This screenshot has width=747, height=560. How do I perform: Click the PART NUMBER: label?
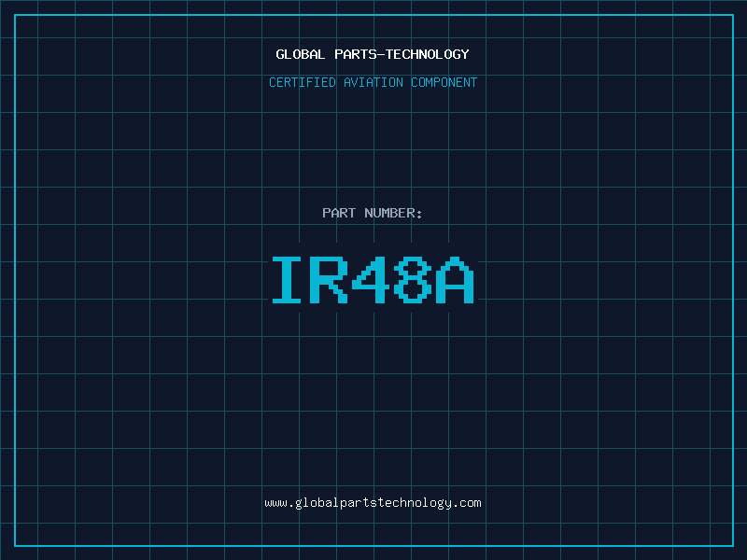373,213
